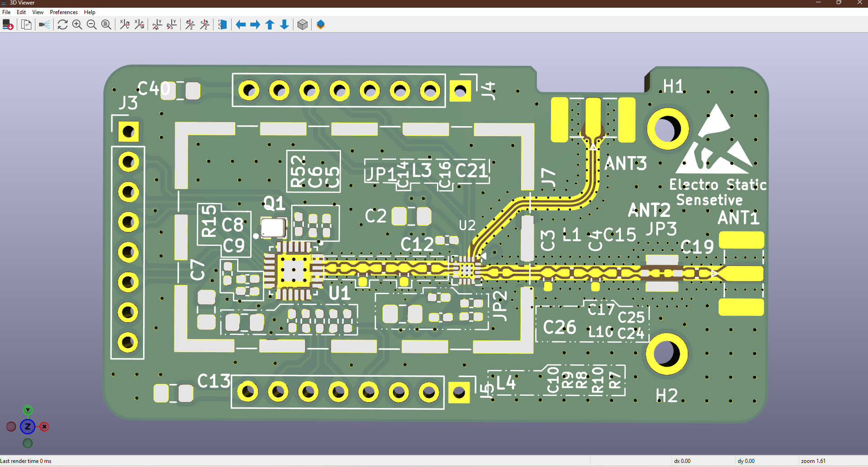Click the reload board icon
The image size is (868, 467).
(8, 25)
